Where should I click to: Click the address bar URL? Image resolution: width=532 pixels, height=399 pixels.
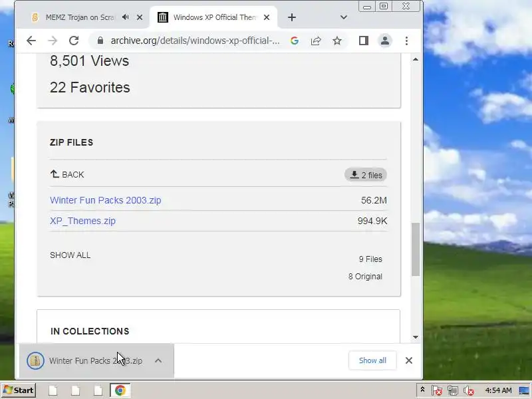[x=195, y=41]
